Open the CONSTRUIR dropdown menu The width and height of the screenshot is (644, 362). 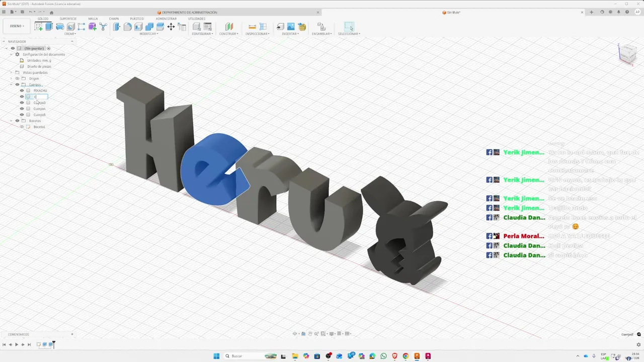click(229, 34)
